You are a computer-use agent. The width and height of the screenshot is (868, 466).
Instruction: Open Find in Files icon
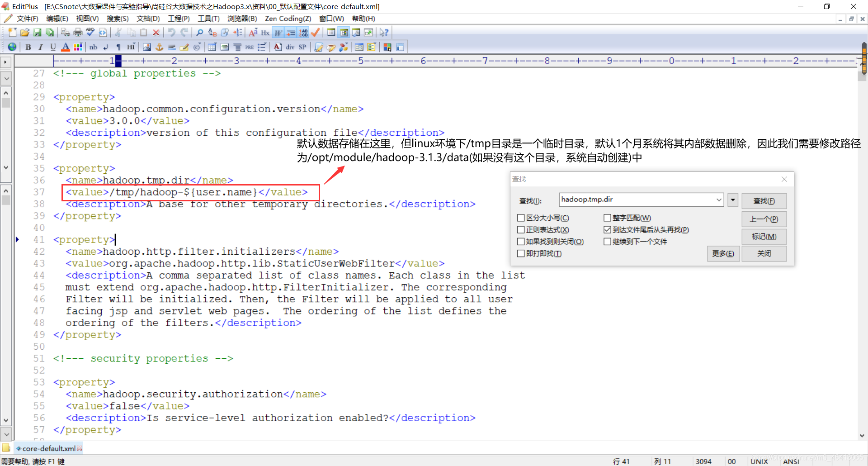click(x=225, y=33)
